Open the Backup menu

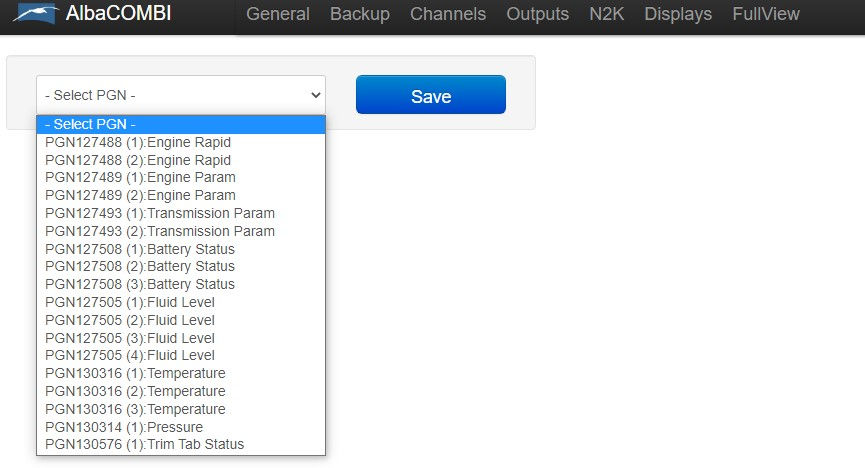tap(360, 14)
